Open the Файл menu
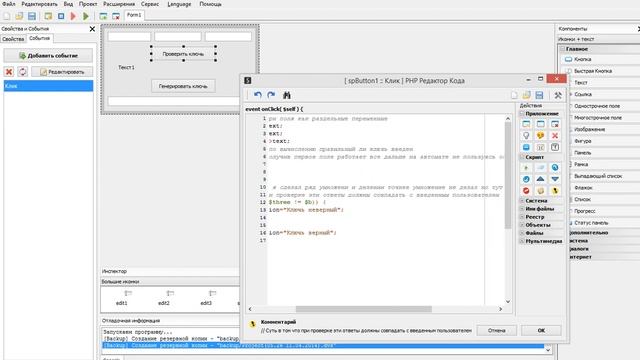 9,4
